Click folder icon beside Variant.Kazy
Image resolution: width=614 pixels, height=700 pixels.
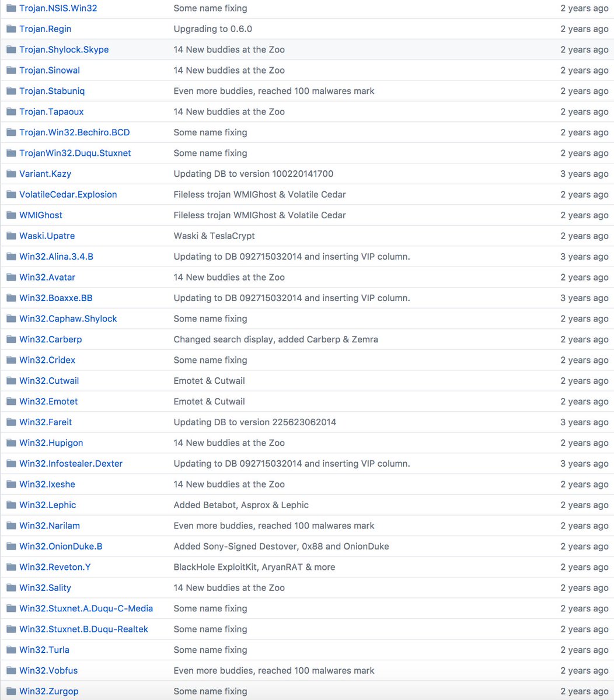pos(11,174)
